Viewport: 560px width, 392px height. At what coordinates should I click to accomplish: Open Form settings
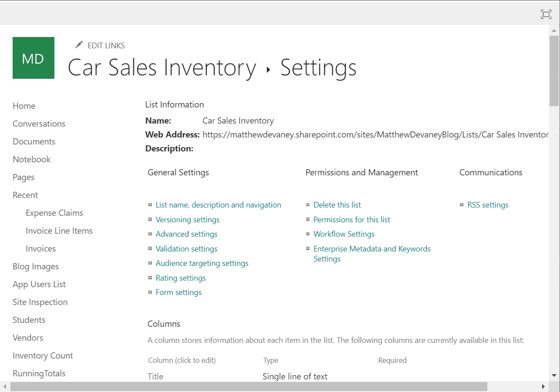coord(178,292)
